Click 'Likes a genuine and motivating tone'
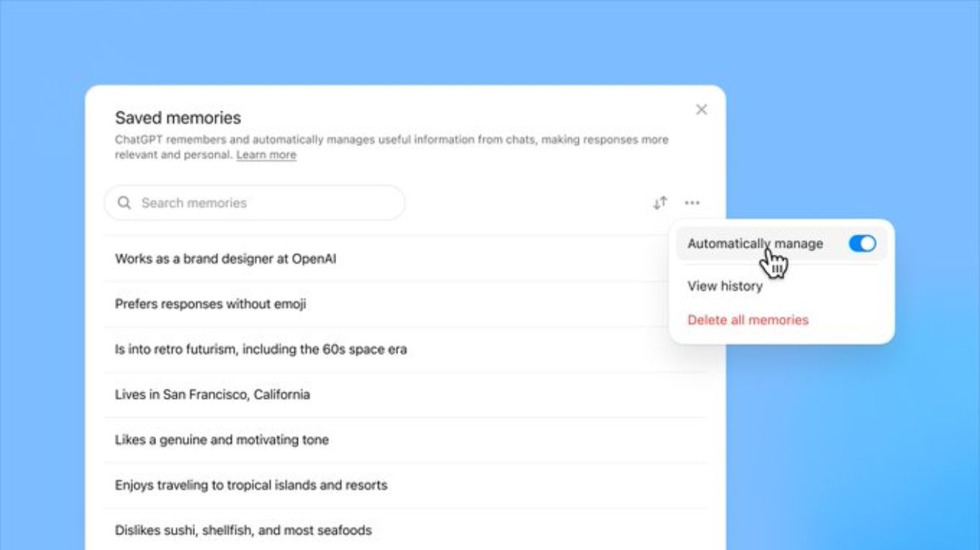 [406, 439]
